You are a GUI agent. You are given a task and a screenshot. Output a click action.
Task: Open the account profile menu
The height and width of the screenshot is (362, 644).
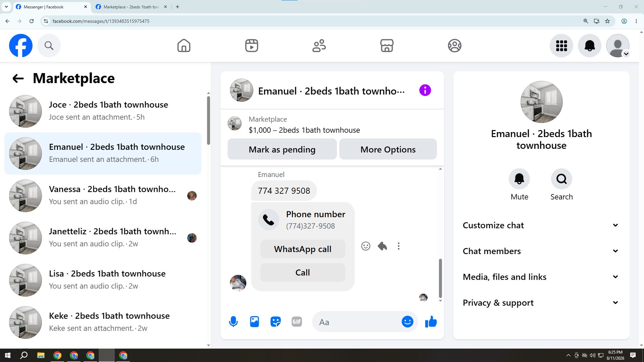coord(618,46)
